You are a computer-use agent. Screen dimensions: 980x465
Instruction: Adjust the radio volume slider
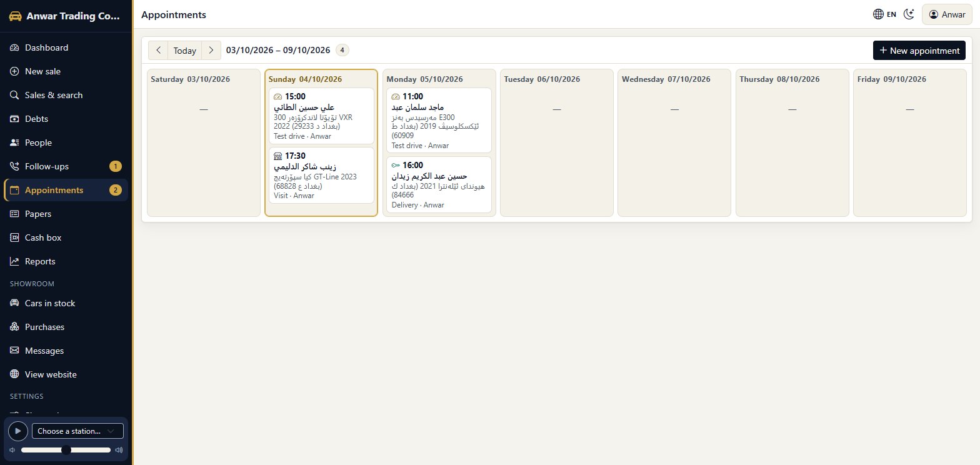coord(66,450)
